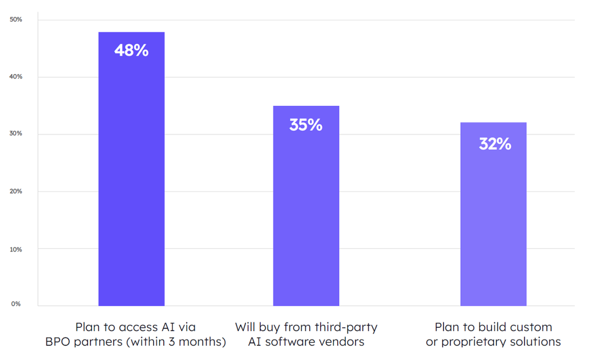
Task: Click the 50% y-axis label
Action: point(16,19)
